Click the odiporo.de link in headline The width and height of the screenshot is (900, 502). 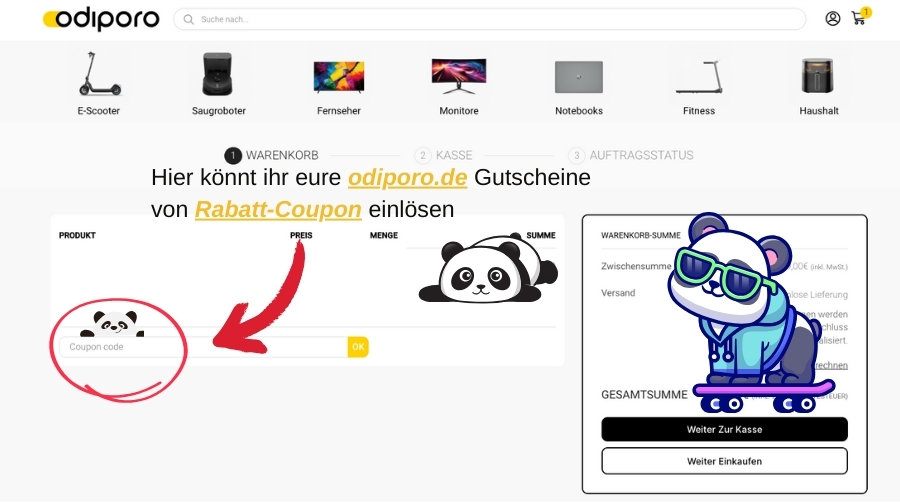point(408,177)
